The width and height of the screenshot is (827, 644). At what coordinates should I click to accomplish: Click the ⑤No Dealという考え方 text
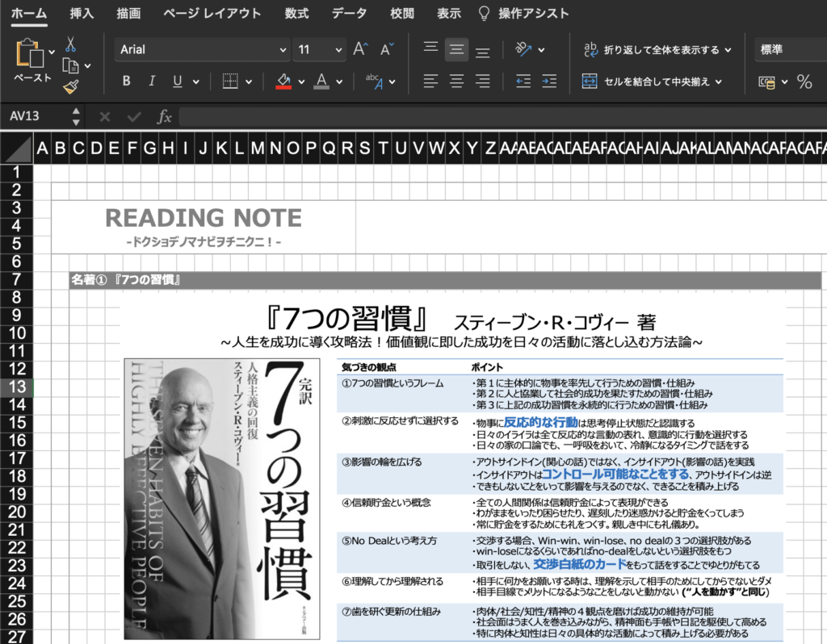click(389, 541)
